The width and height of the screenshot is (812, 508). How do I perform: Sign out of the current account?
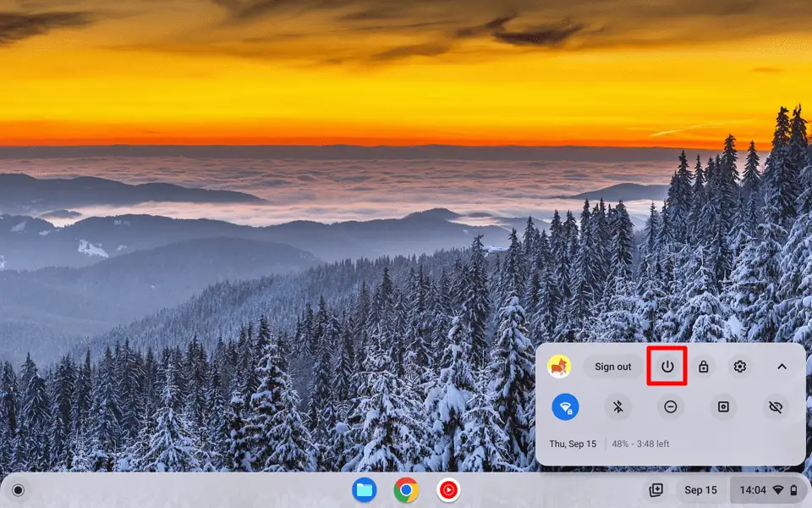(612, 367)
